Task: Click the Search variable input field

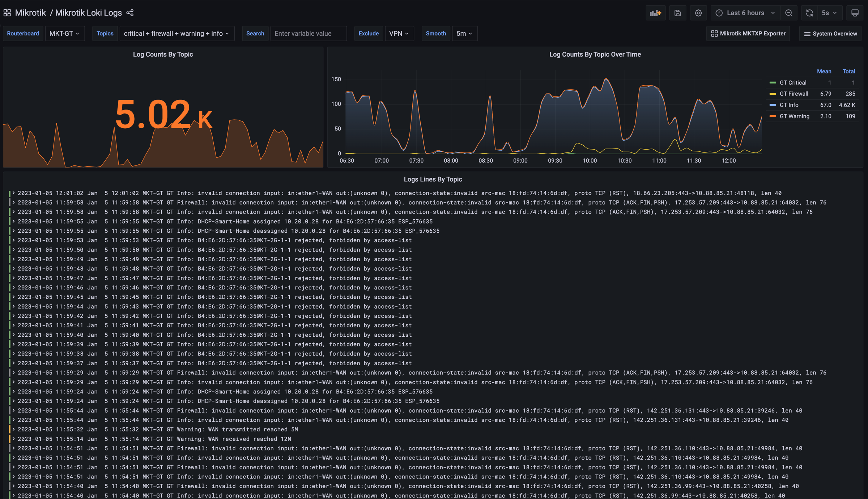Action: [309, 34]
